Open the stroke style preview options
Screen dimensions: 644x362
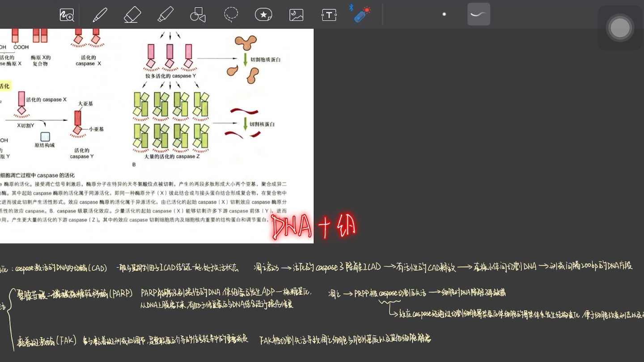(x=479, y=14)
